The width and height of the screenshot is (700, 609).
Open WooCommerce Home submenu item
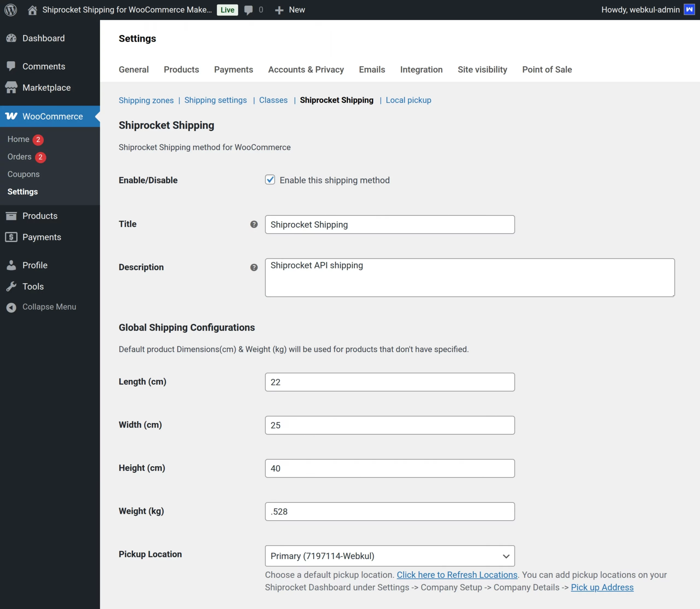click(18, 139)
